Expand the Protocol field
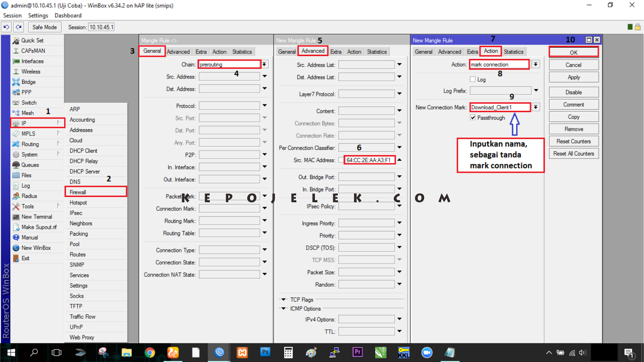Image resolution: width=644 pixels, height=362 pixels. (264, 106)
